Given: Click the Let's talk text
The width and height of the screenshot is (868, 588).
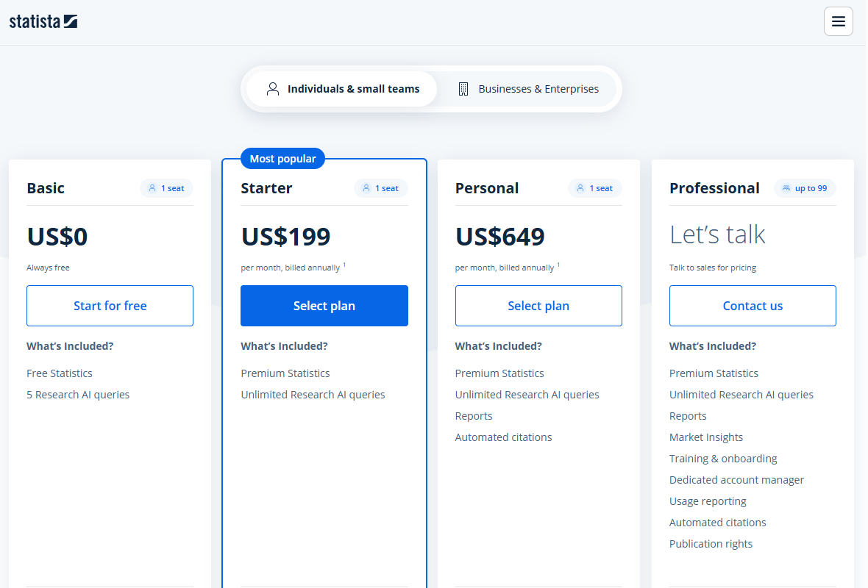Looking at the screenshot, I should [x=717, y=234].
